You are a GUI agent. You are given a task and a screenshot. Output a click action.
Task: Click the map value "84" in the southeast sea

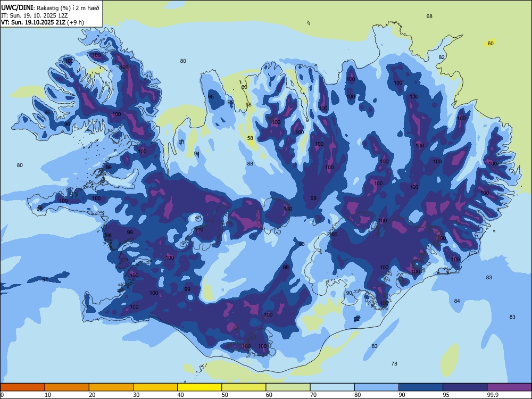pos(457,301)
